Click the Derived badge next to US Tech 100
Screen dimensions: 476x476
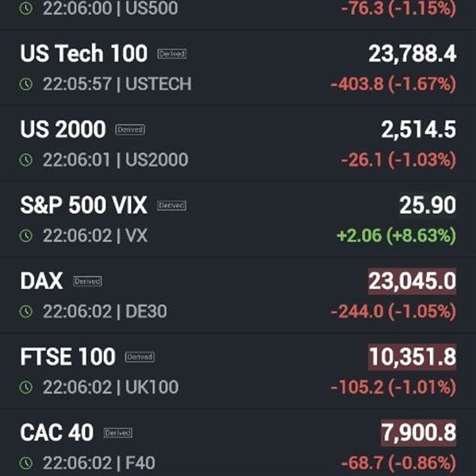tap(171, 54)
